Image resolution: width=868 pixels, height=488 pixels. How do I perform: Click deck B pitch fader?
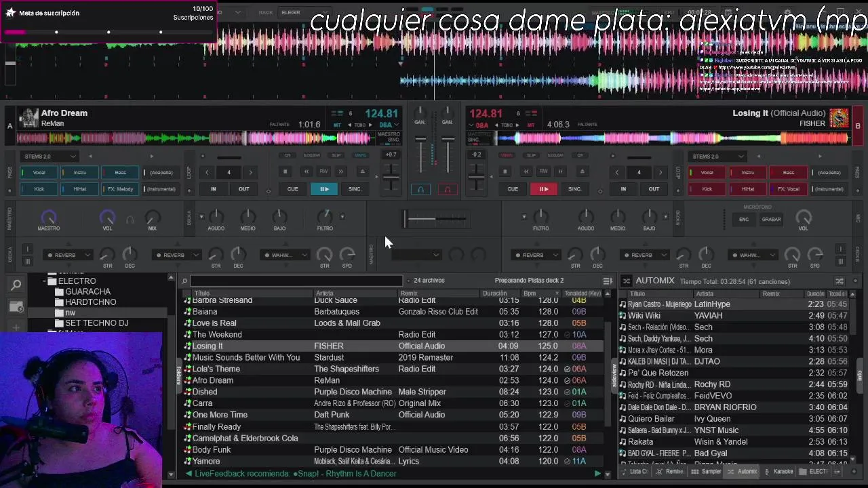click(477, 178)
